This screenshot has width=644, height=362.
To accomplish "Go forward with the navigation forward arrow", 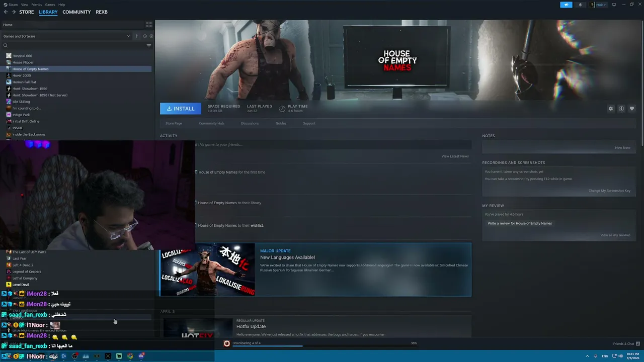I will click(x=14, y=12).
